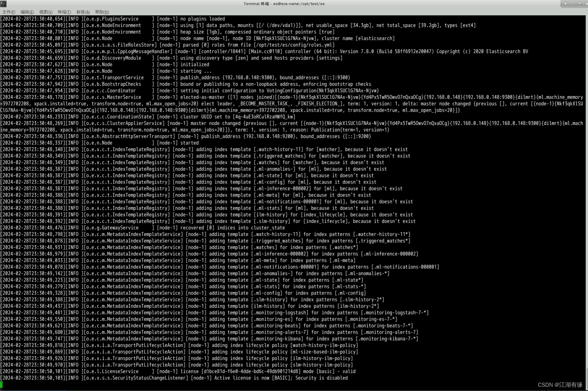The width and height of the screenshot is (588, 391).
Task: Click '[ml-size-based-ilm-policy]' text
Action: 324,352
